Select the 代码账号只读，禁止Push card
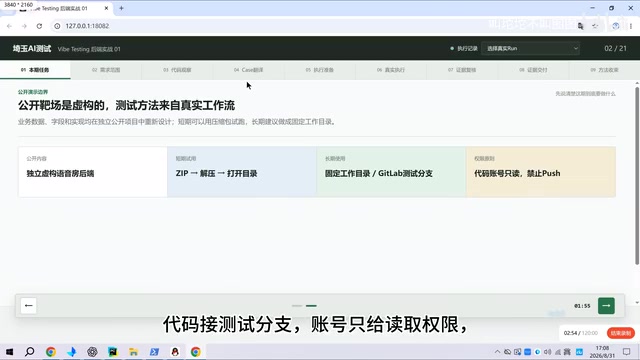Image resolution: width=640 pixels, height=360 pixels. (x=541, y=172)
